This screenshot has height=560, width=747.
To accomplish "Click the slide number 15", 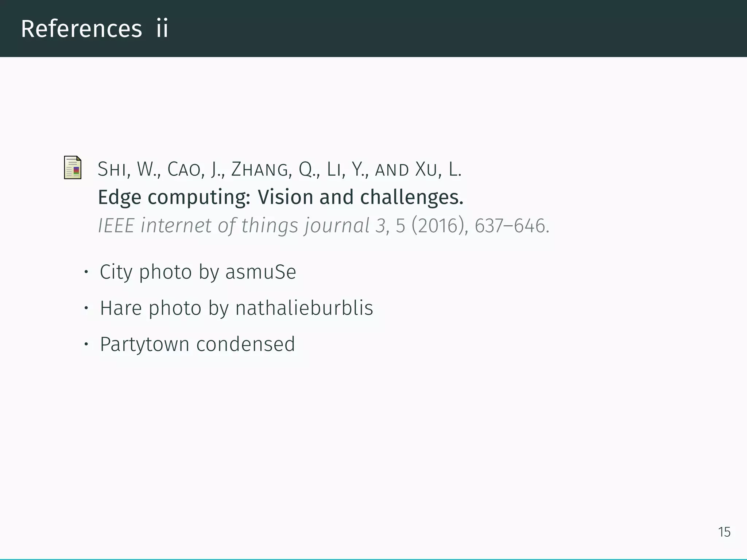I will tap(724, 532).
